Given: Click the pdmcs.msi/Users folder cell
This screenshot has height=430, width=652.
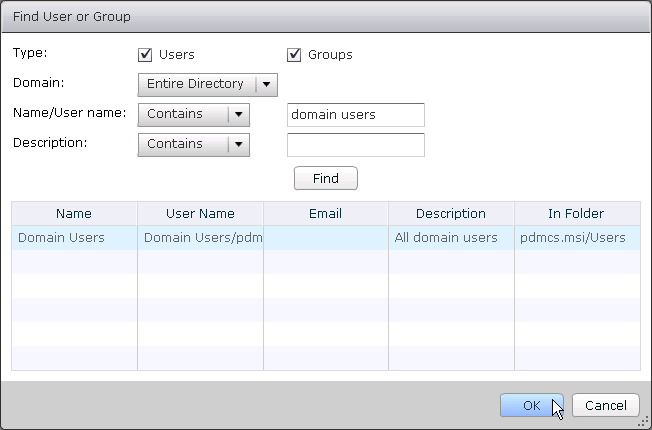Looking at the screenshot, I should click(x=577, y=237).
